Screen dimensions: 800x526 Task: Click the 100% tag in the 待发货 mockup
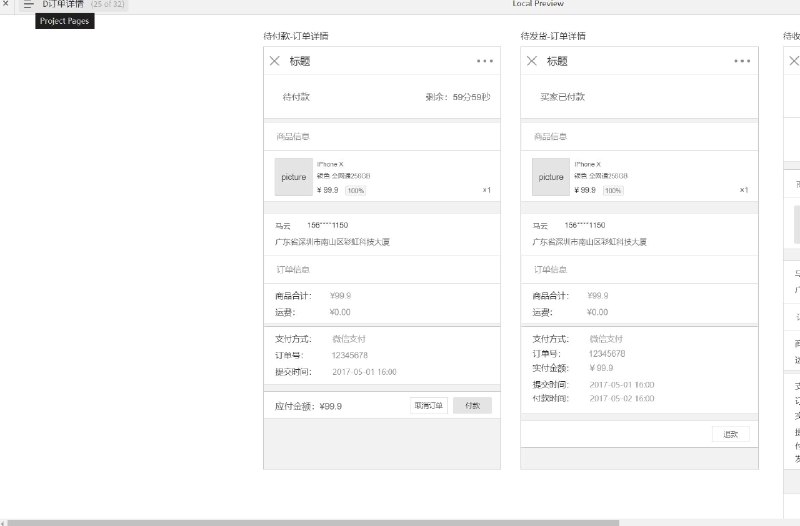pyautogui.click(x=613, y=190)
